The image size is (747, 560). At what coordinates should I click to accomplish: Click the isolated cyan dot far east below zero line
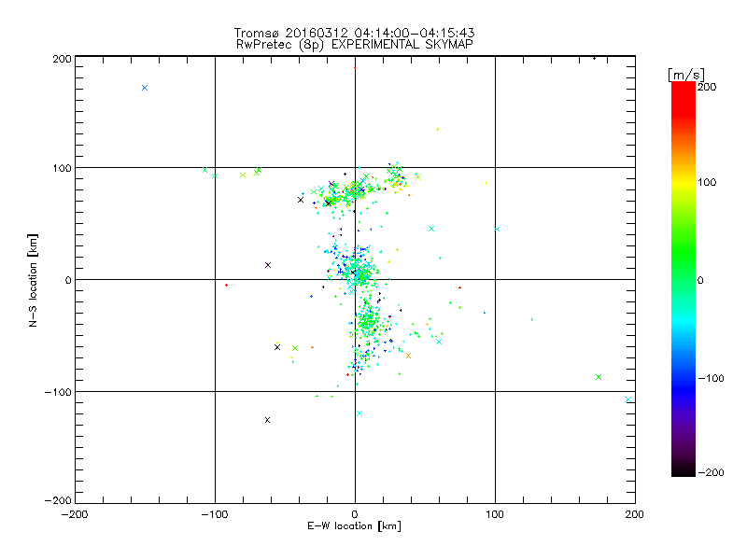tap(532, 319)
